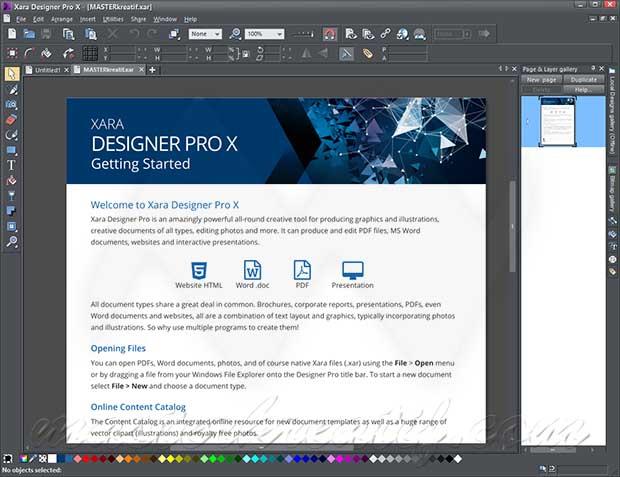Toggle the lock aspect ratio padlock
Screen dimensions: 620x477
pos(246,54)
